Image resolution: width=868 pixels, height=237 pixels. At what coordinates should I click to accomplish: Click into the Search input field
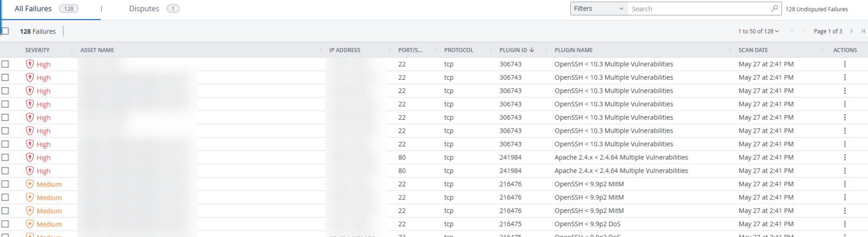coord(699,9)
